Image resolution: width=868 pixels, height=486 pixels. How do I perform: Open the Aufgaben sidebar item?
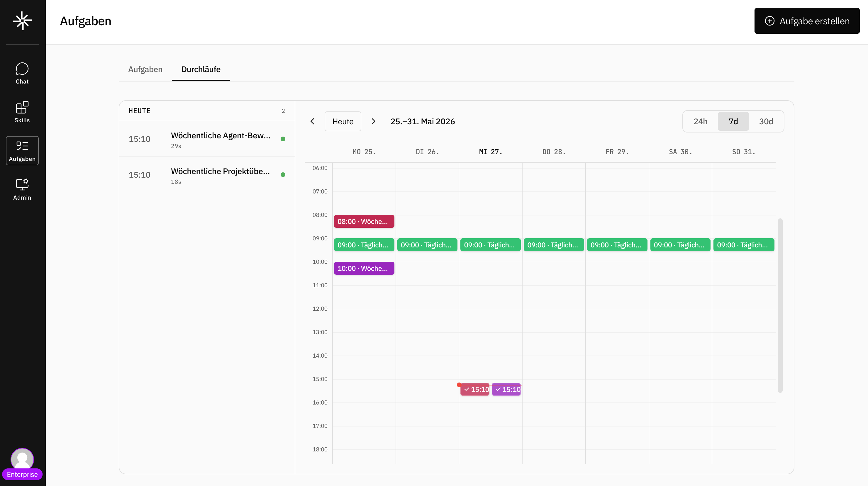[x=22, y=151]
